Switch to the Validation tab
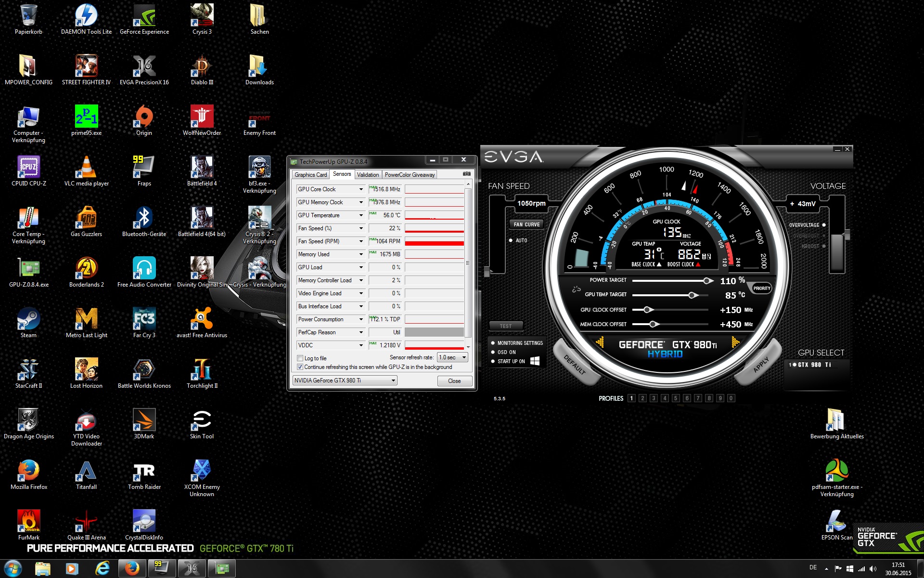924x578 pixels. point(368,174)
